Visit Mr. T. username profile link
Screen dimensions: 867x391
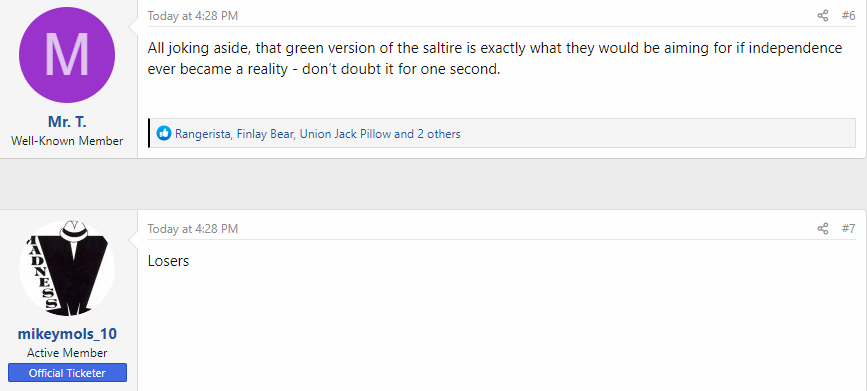pyautogui.click(x=67, y=122)
